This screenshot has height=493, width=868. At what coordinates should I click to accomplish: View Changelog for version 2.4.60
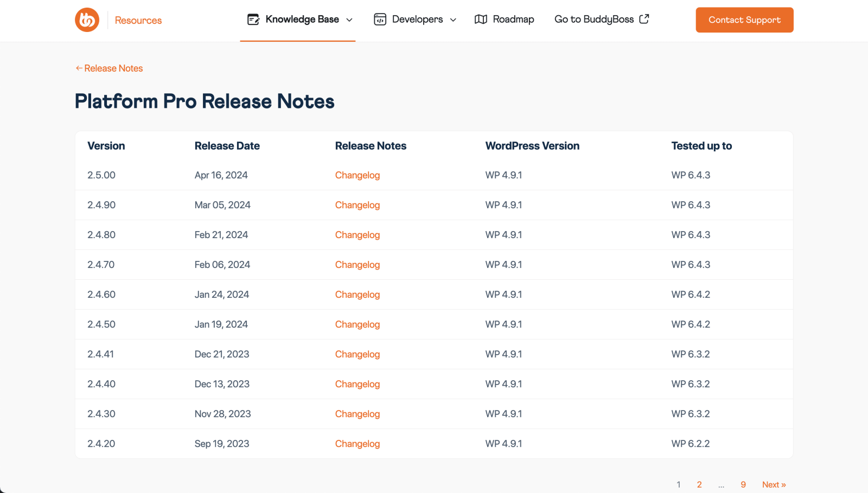tap(357, 294)
